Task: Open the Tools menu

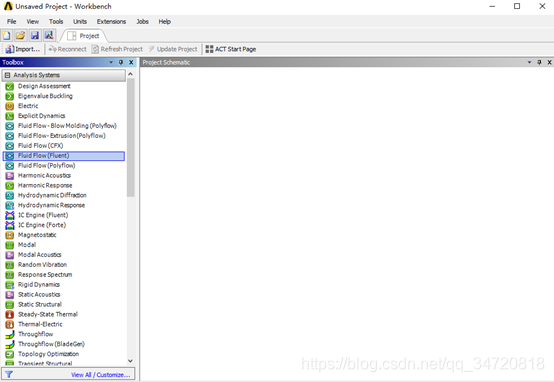Action: tap(56, 22)
